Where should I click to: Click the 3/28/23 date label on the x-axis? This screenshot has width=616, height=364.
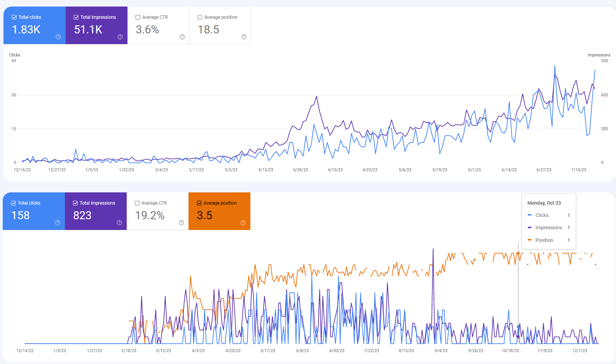(300, 170)
